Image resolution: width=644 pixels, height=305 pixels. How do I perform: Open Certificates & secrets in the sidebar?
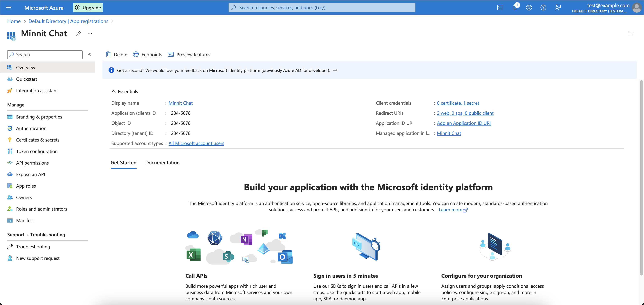(38, 140)
